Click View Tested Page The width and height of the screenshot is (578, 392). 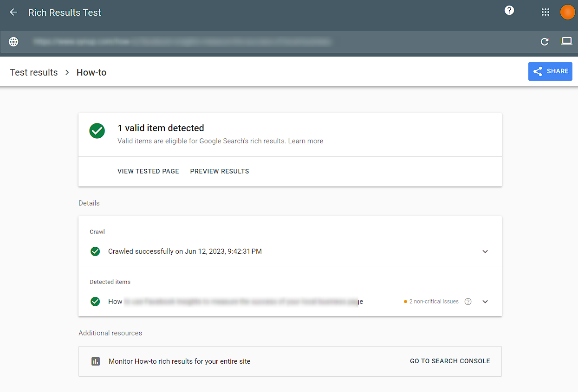coord(148,171)
